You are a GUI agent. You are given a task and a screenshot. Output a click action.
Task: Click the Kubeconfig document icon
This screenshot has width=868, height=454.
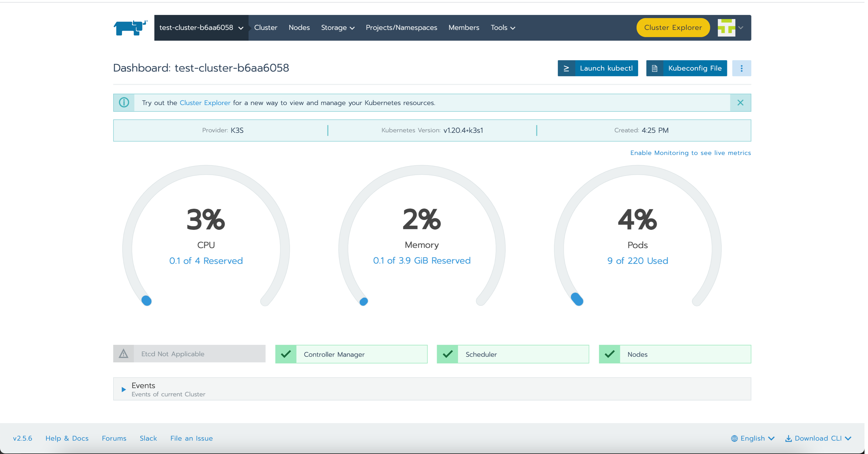pyautogui.click(x=655, y=68)
